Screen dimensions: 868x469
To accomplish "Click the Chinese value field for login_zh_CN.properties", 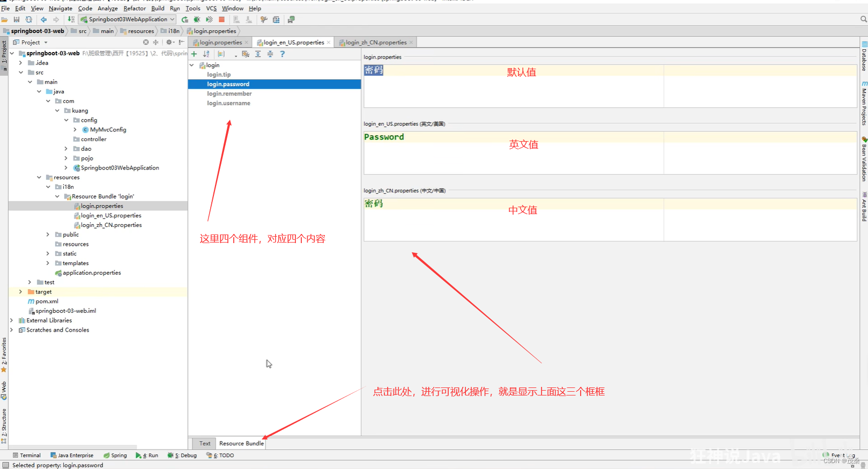I will (610, 219).
